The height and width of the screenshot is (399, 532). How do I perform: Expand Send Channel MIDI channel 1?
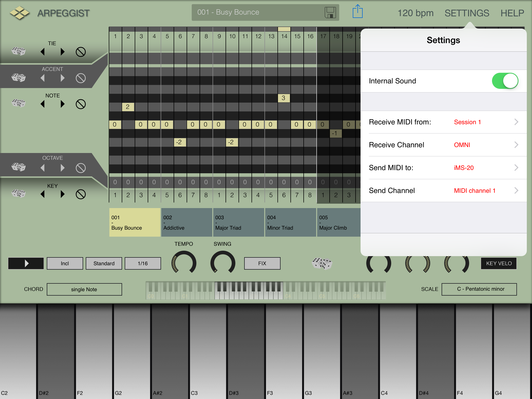(x=443, y=191)
